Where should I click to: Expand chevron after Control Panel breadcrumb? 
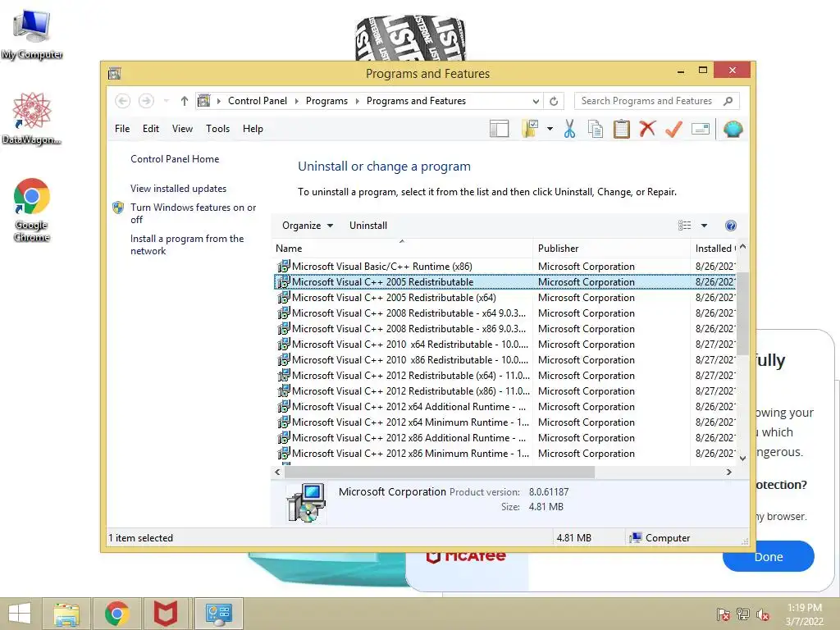(296, 101)
